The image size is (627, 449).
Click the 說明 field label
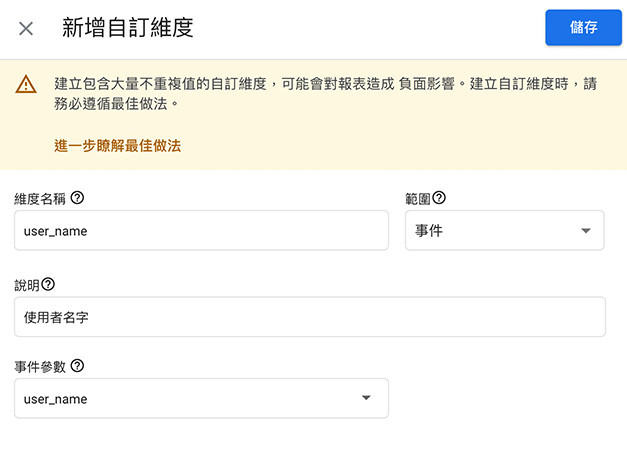[x=27, y=285]
